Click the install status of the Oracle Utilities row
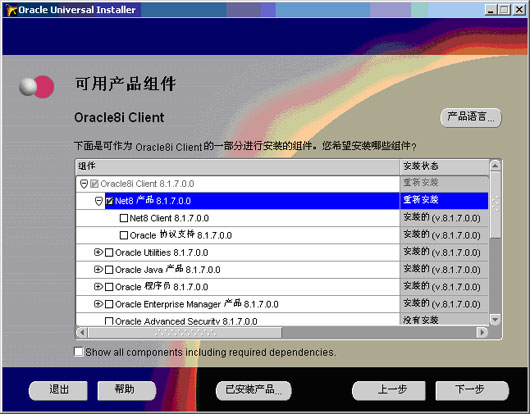Screen dimensions: 530x414 tap(442, 252)
